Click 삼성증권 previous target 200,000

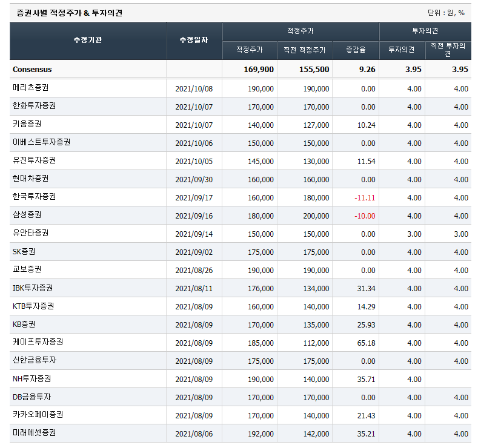point(316,216)
